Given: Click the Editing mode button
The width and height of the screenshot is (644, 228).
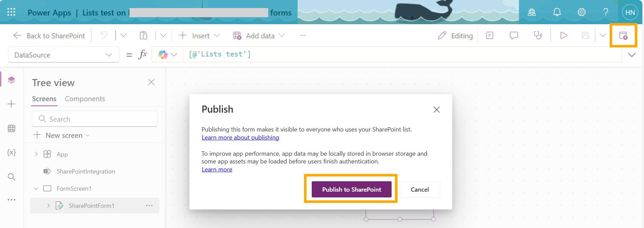Looking at the screenshot, I should (455, 36).
